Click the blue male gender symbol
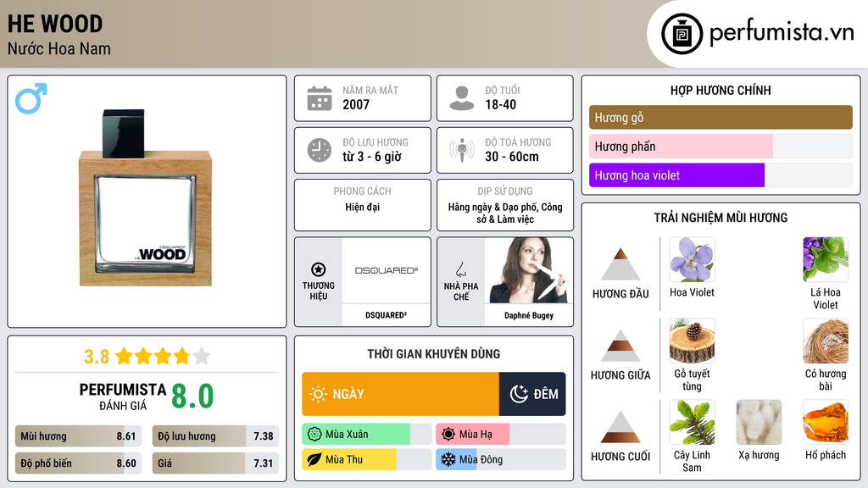The image size is (868, 488). point(31,98)
